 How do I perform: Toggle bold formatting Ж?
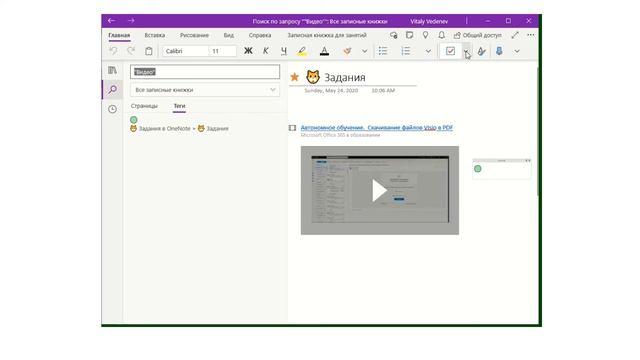point(248,51)
